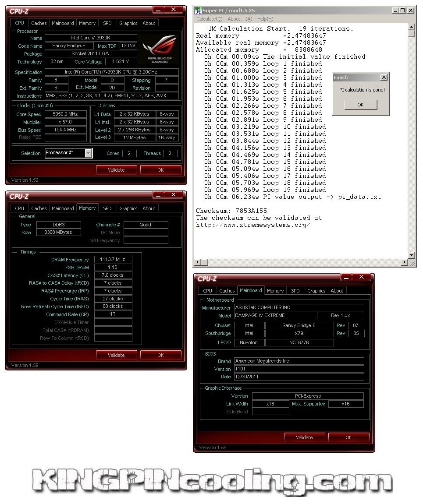The image size is (423, 504).
Task: Open CPU tab in Mainboard window
Action: (x=207, y=291)
